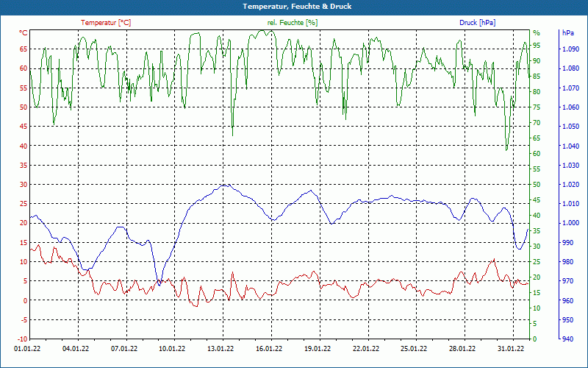
Task: Click the '1.020' tick on pressure axis
Action: point(571,185)
